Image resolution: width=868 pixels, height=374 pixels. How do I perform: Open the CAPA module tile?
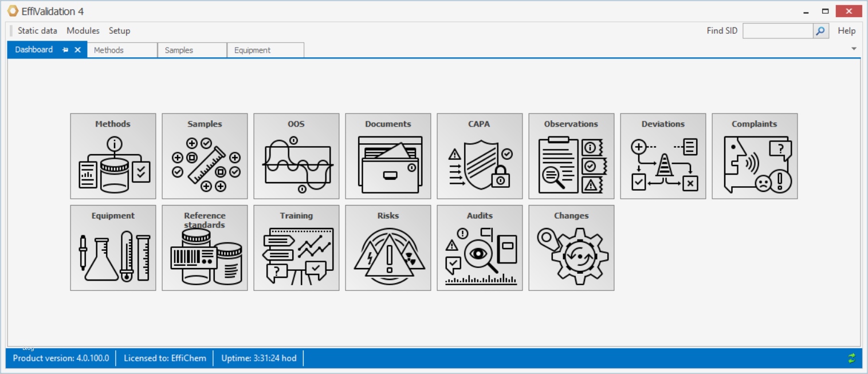tap(480, 156)
